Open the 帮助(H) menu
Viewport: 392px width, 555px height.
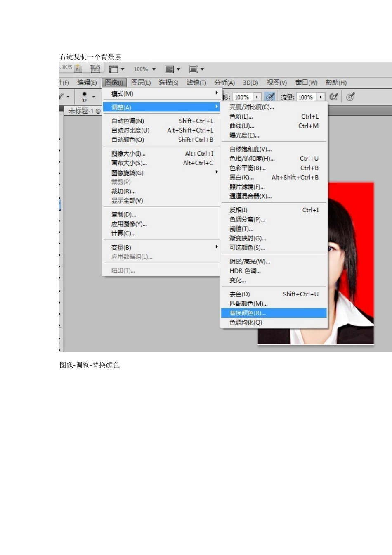point(336,83)
